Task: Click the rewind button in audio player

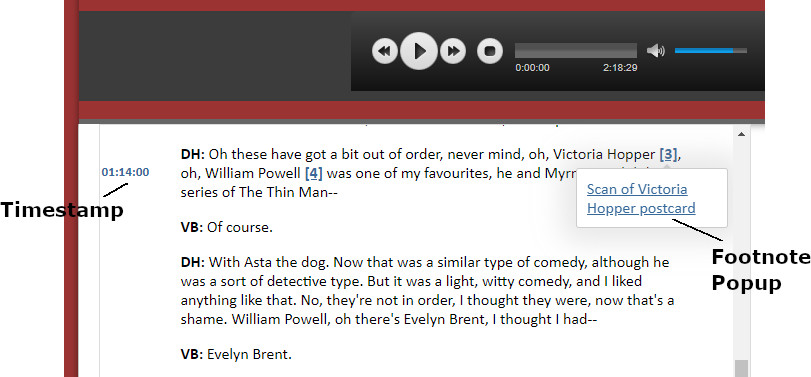Action: [385, 51]
